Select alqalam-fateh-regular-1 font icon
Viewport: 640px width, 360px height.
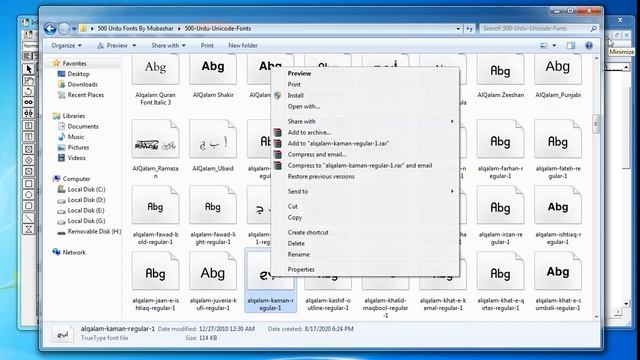558,139
